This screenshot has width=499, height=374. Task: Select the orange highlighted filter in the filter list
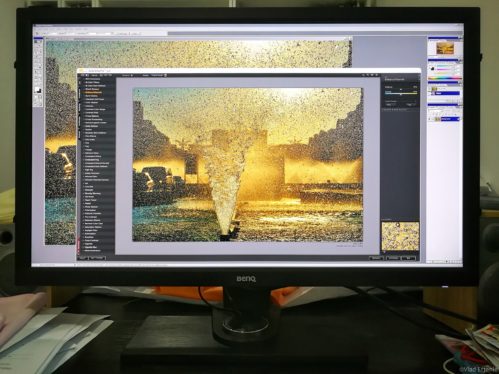coord(92,92)
